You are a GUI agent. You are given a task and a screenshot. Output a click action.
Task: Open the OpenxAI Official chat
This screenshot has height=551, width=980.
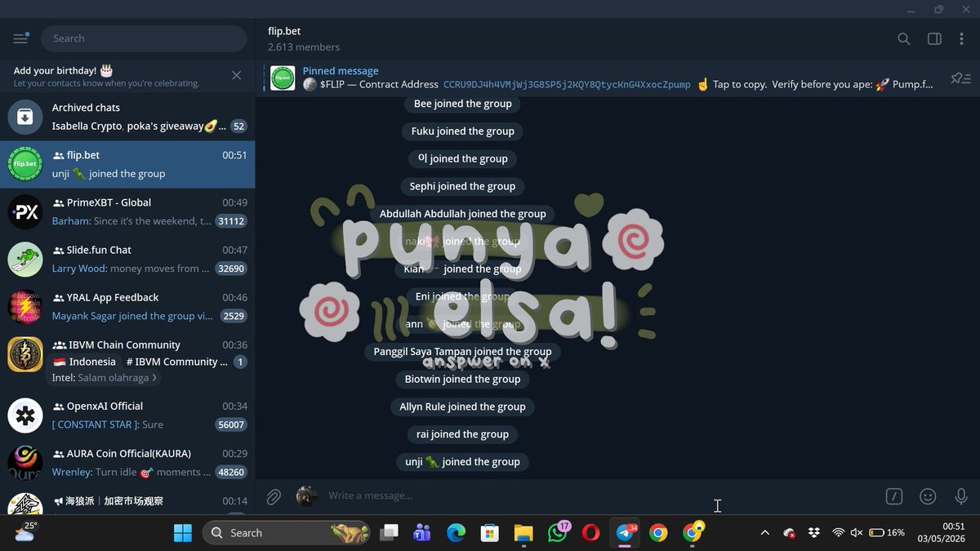(127, 415)
